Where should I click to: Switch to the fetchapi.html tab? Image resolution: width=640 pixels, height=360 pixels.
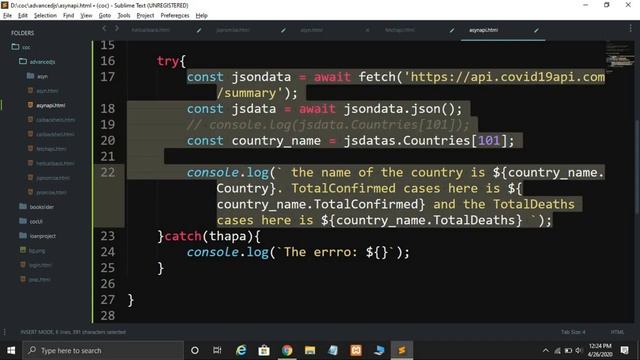(400, 30)
